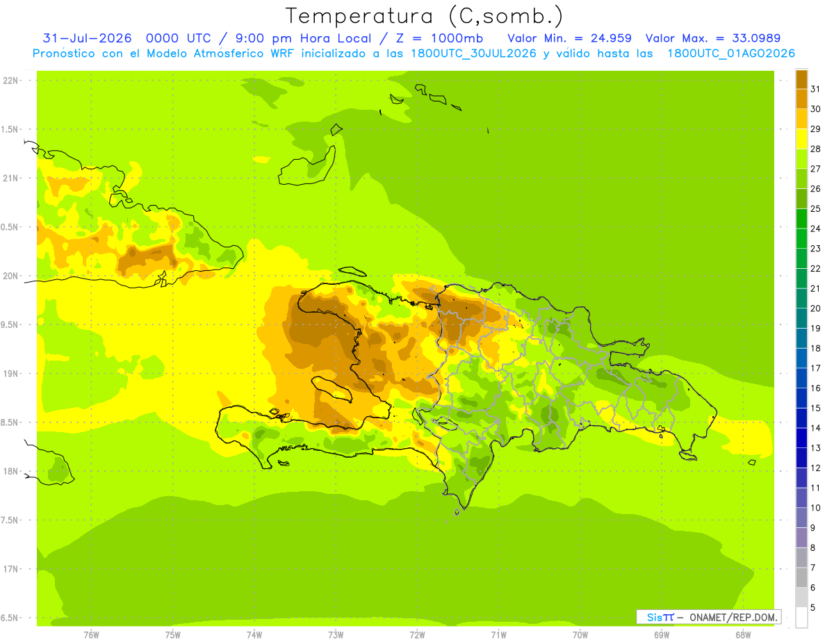This screenshot has width=834, height=644.
Task: Select the '1800UTC_30JUL2026' initialization text
Action: [473, 53]
